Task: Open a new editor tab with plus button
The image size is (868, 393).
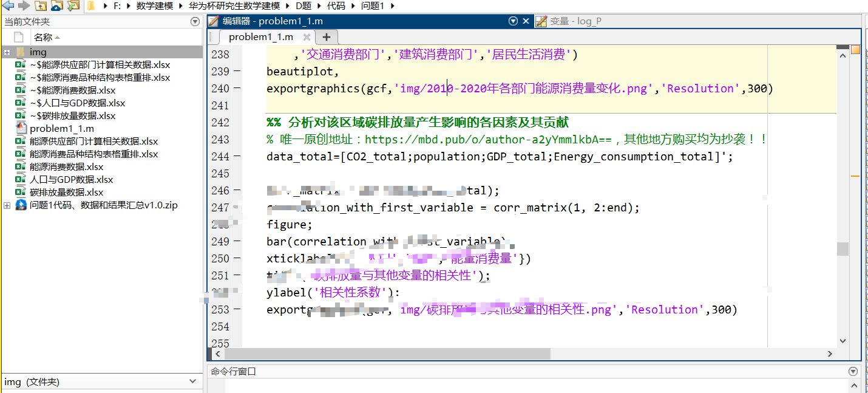Action: tap(325, 37)
